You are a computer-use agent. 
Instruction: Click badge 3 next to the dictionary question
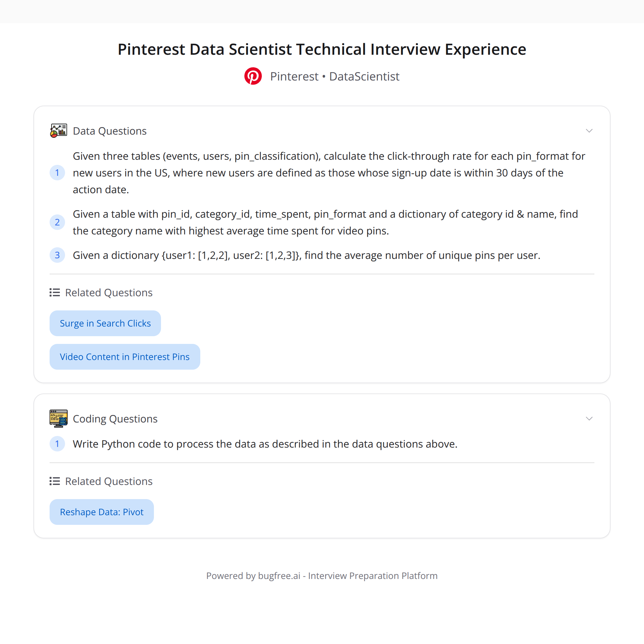[x=57, y=255]
